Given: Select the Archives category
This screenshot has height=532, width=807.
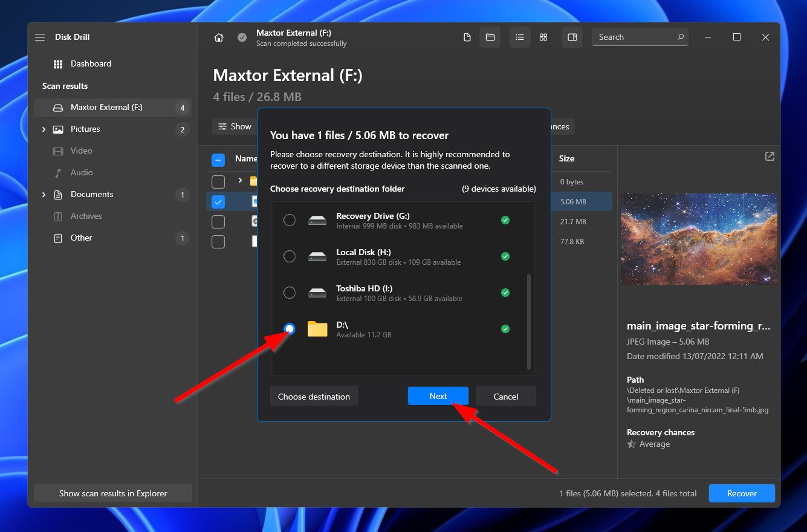Looking at the screenshot, I should [112, 216].
